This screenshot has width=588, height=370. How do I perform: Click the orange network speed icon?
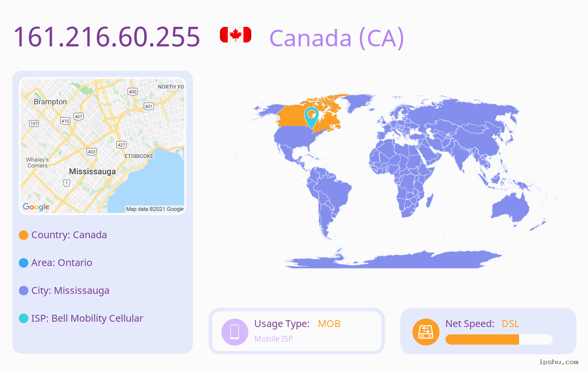[x=426, y=331]
